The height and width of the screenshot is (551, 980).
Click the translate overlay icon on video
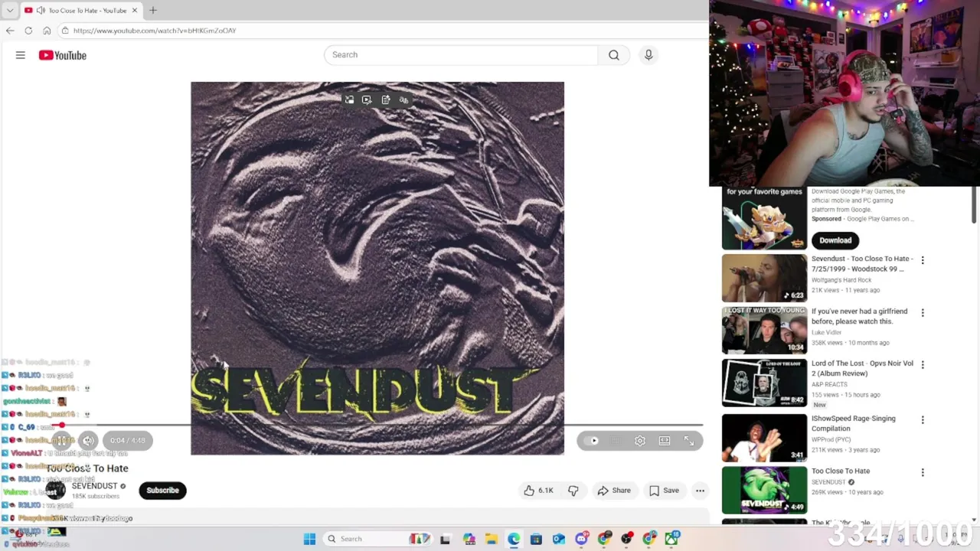click(x=404, y=100)
